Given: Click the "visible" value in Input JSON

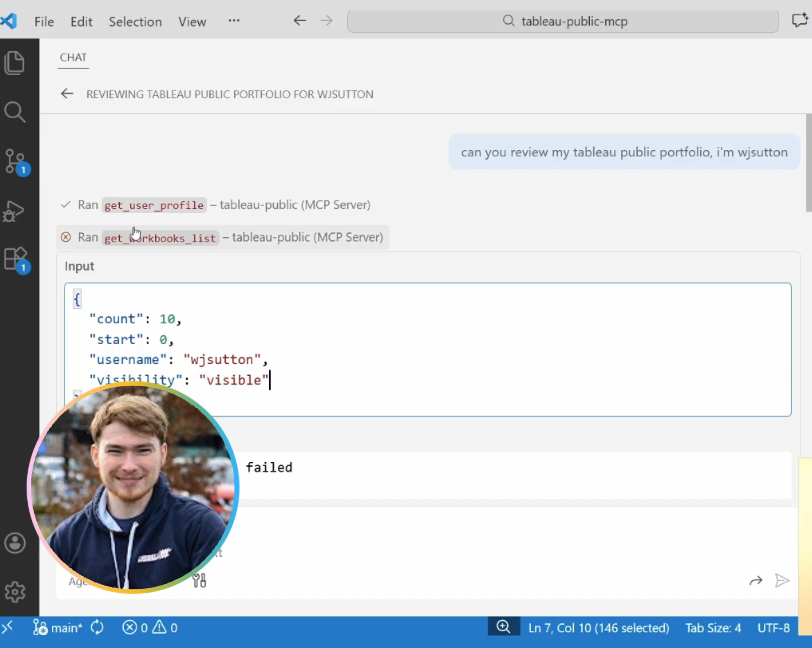Looking at the screenshot, I should point(234,380).
